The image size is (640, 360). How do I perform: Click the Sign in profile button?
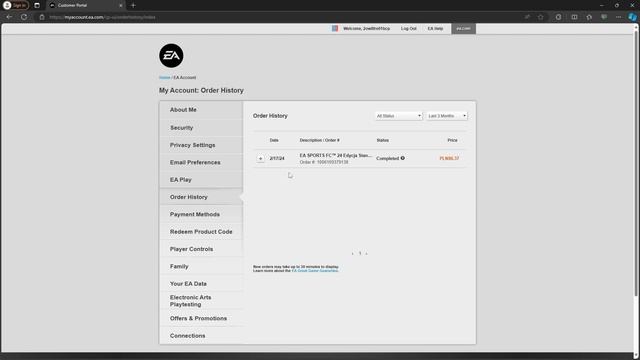16,5
